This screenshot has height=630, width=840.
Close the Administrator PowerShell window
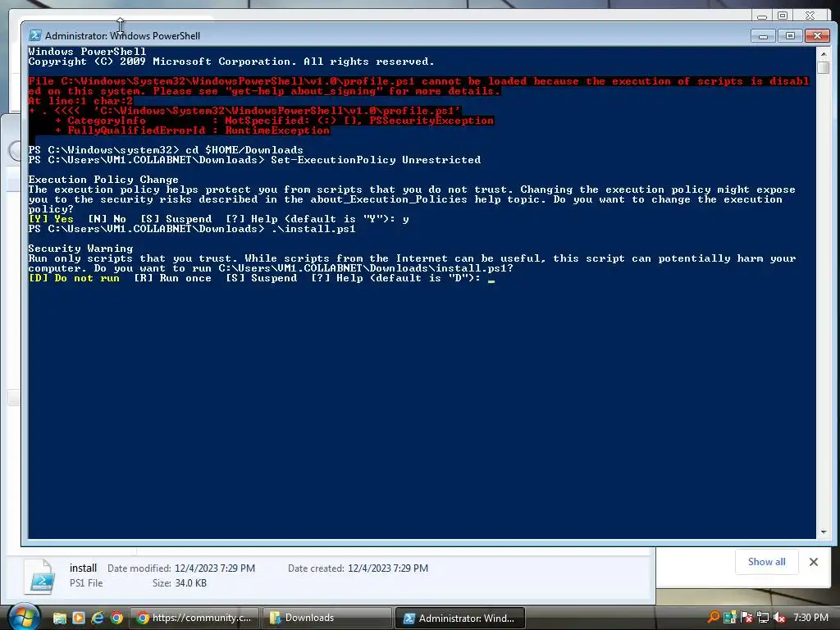click(x=818, y=36)
